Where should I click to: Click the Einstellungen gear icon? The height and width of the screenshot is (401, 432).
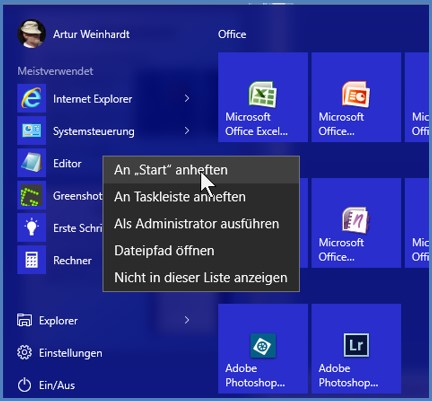pos(24,352)
